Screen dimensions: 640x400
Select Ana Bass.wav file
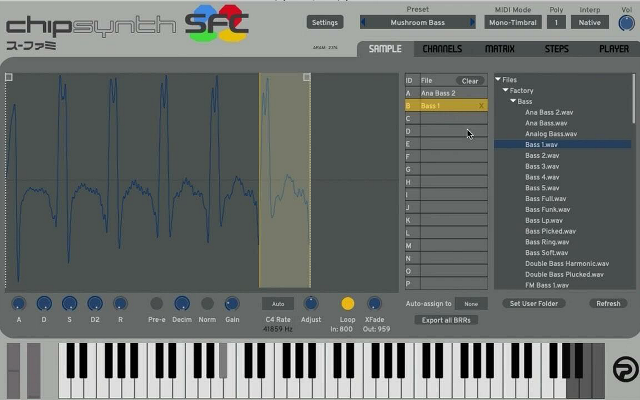(x=546, y=123)
